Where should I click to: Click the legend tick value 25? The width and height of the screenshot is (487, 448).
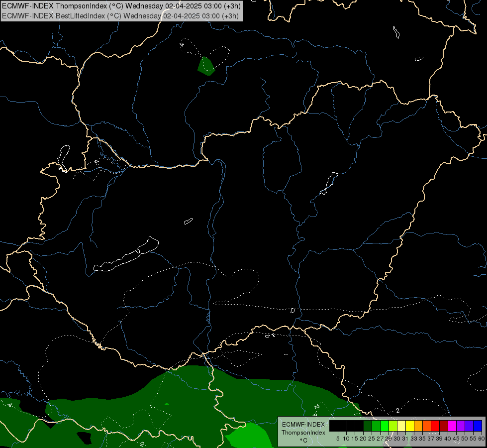click(x=372, y=439)
